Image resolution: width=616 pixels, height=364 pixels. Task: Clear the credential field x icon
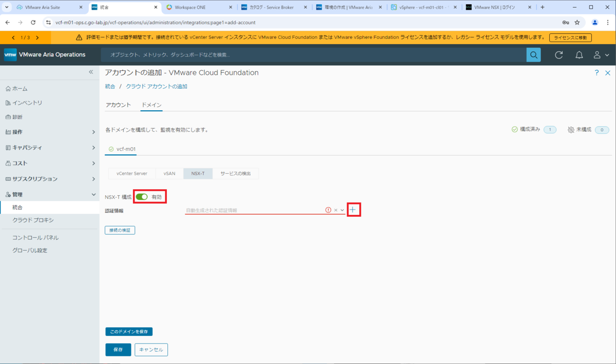coord(336,210)
